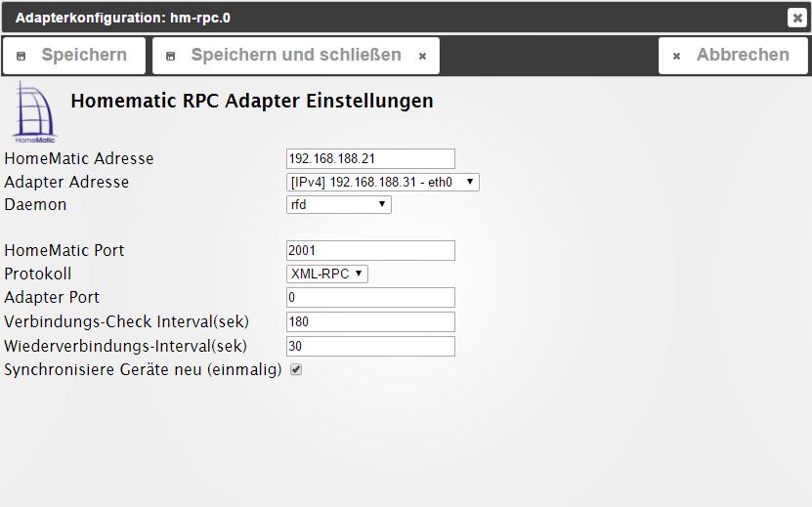Click the HomeMatic Adresse label
This screenshot has width=812, height=507.
[79, 158]
